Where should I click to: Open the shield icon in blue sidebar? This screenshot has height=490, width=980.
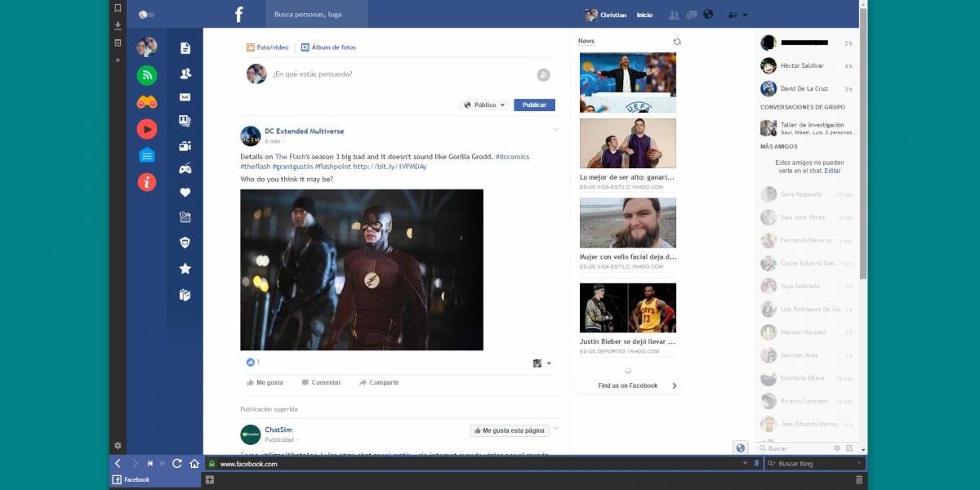[x=185, y=243]
